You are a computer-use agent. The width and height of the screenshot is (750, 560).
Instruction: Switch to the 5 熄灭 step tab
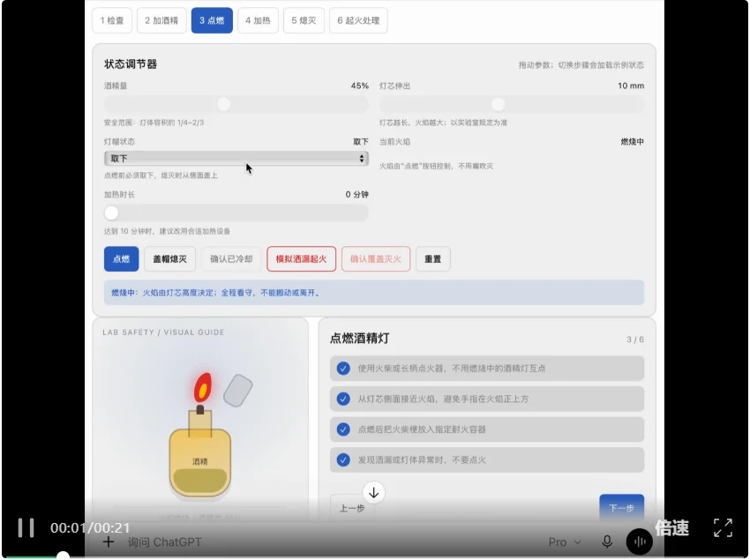point(304,20)
